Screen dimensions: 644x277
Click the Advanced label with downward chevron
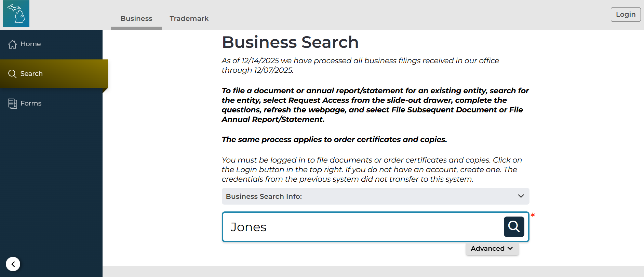[492, 248]
